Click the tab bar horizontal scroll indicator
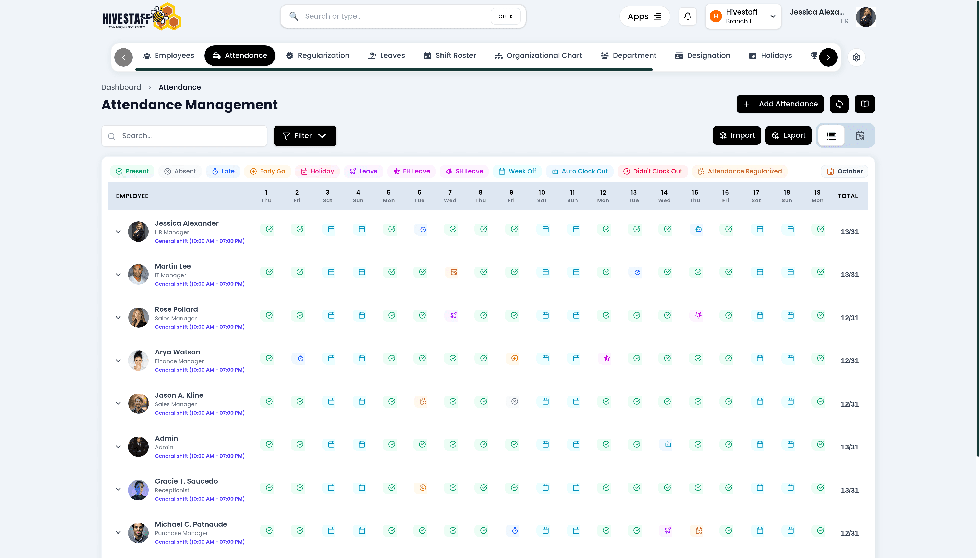This screenshot has height=558, width=980. coord(394,69)
